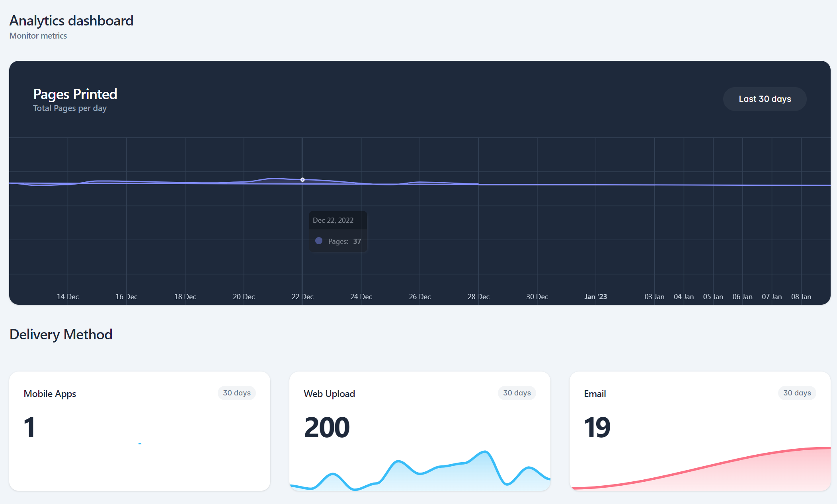Click the Dec 22 data point marker
The image size is (837, 504).
pyautogui.click(x=302, y=180)
